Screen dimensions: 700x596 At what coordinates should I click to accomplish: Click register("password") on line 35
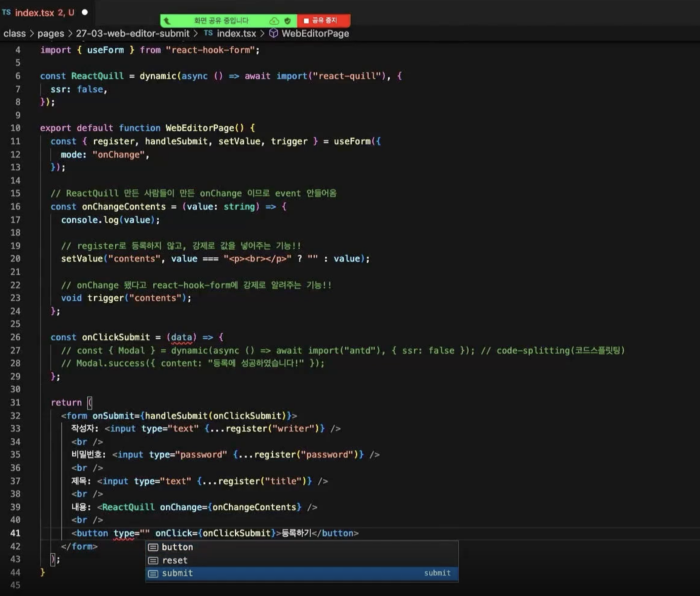point(306,455)
